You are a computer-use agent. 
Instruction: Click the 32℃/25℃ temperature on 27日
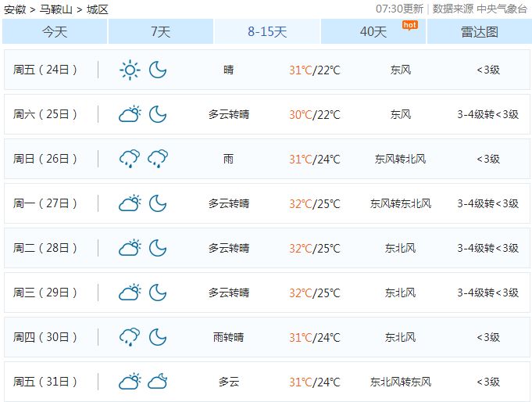pyautogui.click(x=315, y=203)
